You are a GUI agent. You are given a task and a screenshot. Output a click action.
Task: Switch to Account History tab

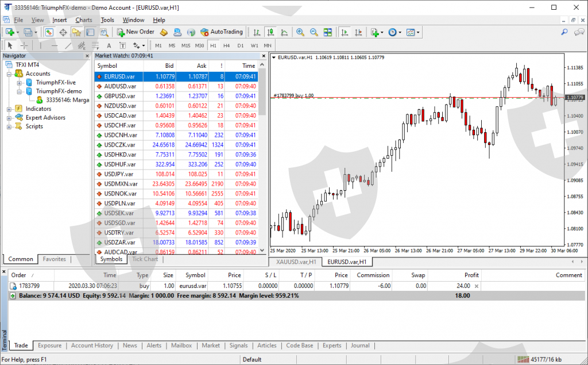(92, 345)
